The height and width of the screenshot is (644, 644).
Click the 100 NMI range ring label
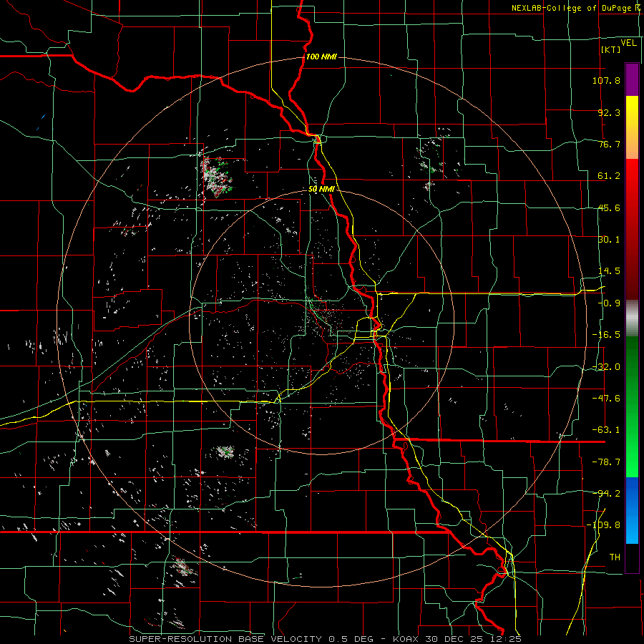click(321, 57)
